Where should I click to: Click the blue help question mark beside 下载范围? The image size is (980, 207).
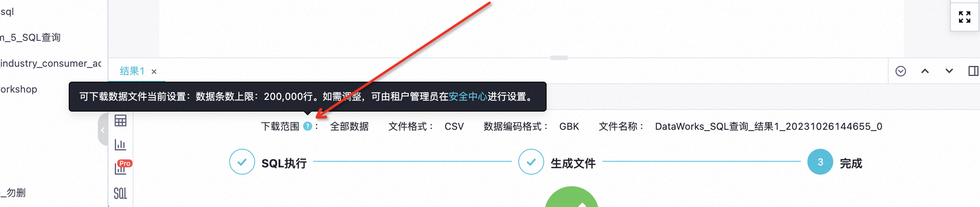308,126
